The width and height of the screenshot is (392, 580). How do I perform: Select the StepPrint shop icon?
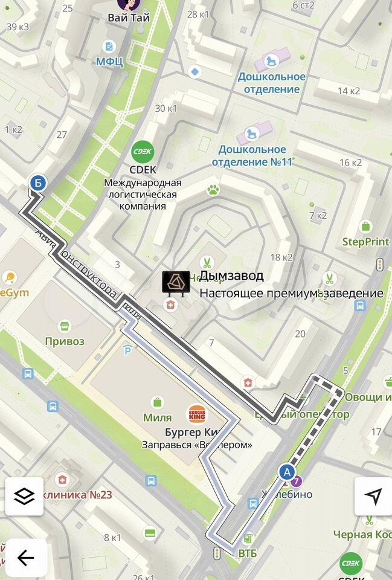(x=366, y=226)
